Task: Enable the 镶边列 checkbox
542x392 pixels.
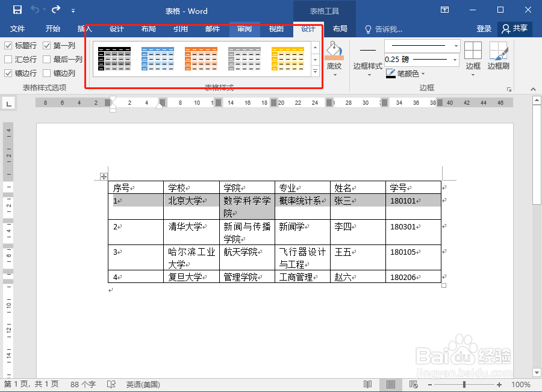Action: coord(46,73)
